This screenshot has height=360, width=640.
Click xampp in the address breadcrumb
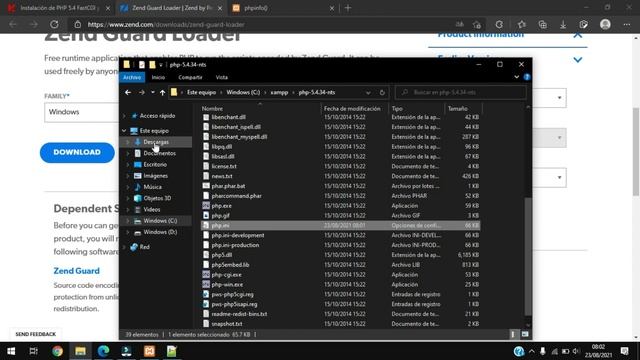pos(279,93)
